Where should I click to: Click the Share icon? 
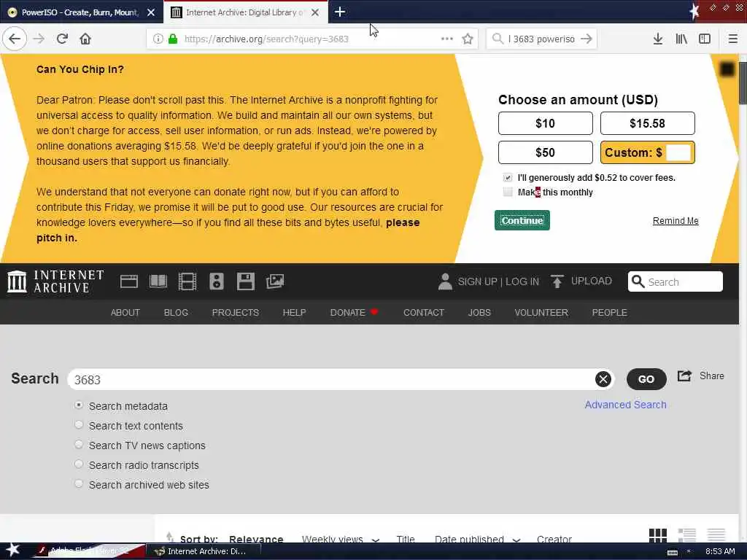(684, 376)
